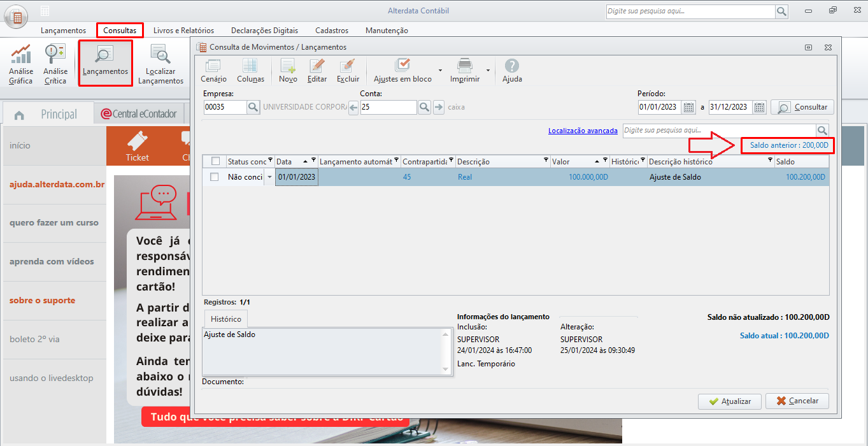Click the Ticket icon in the orange bar
Viewport: 868px width, 446px height.
click(x=137, y=146)
